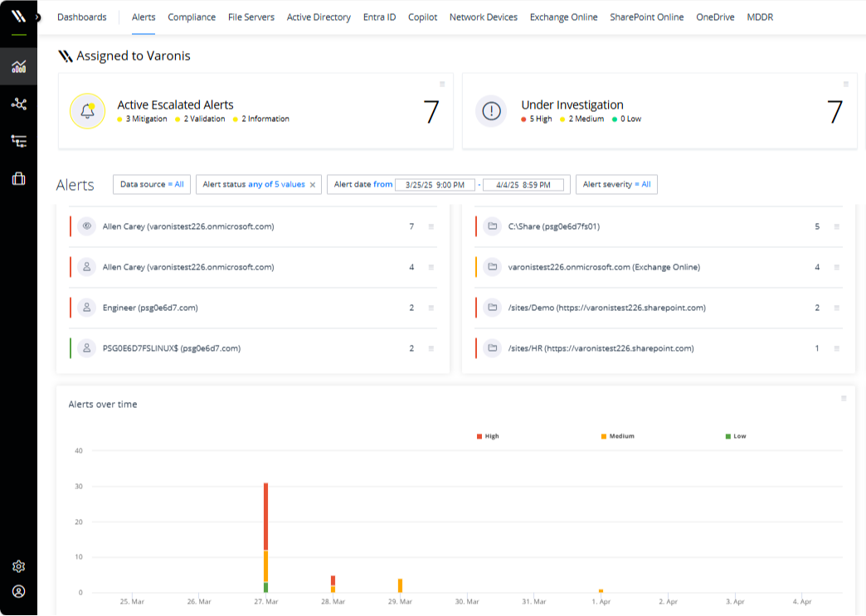
Task: Open the network graph sidebar icon
Action: 19,104
